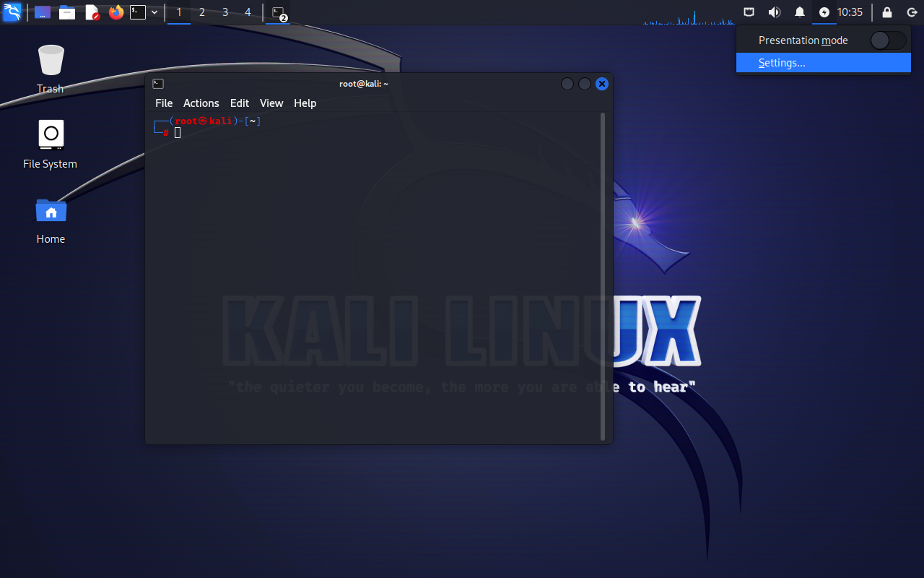Image resolution: width=924 pixels, height=578 pixels.
Task: Close the root@kali terminal window
Action: click(602, 84)
